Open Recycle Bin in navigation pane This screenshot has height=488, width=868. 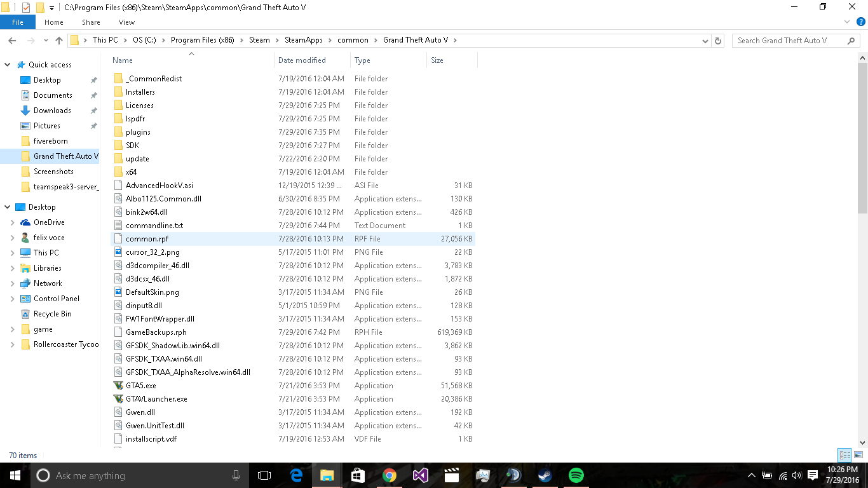tap(52, 314)
